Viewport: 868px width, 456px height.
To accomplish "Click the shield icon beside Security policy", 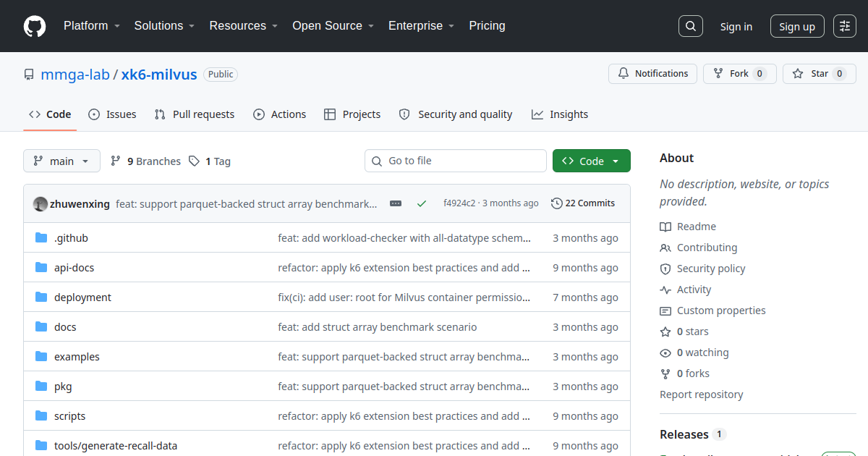I will [x=665, y=269].
